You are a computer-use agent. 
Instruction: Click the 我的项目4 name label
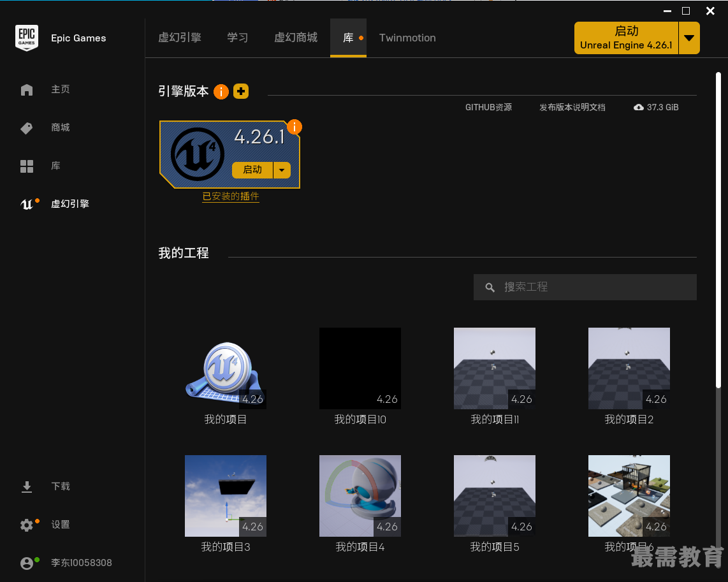tap(360, 547)
